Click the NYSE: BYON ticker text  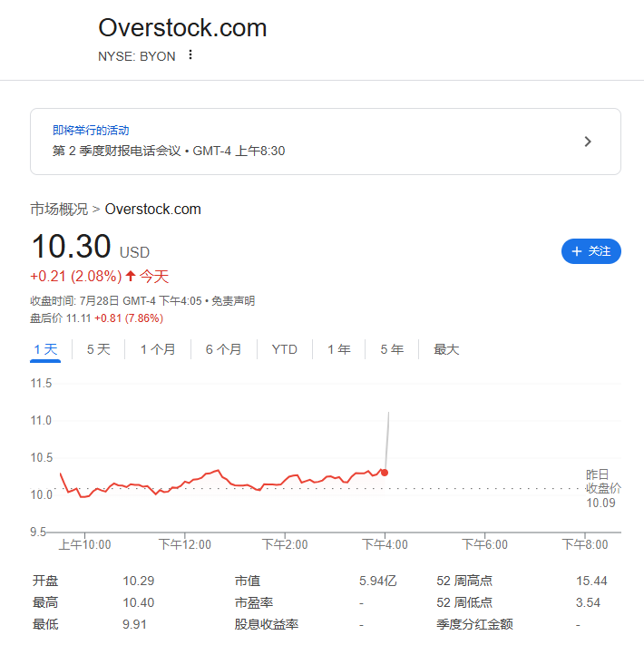pyautogui.click(x=137, y=56)
